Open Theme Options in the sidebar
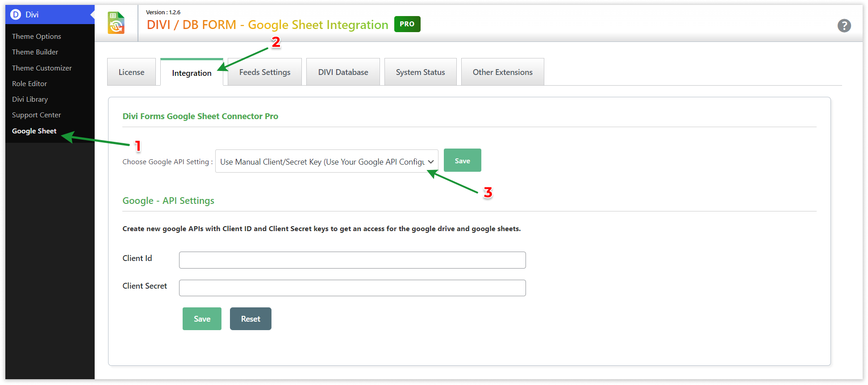 [x=37, y=37]
